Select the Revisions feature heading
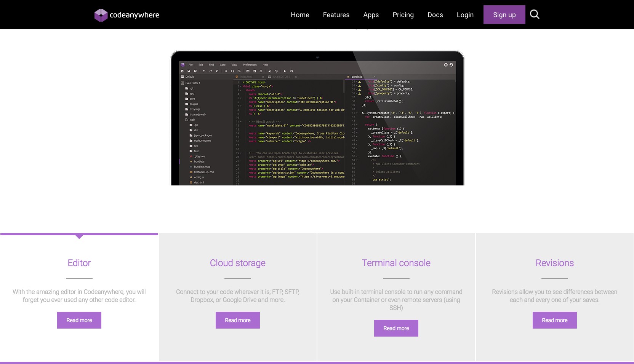The width and height of the screenshot is (634, 364). (555, 263)
